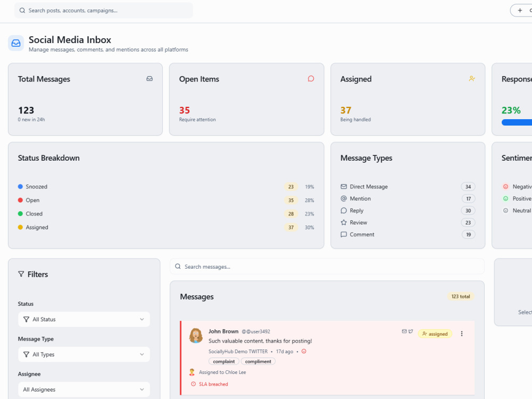Click the Open count badge 35 in Status Breakdown

click(291, 201)
